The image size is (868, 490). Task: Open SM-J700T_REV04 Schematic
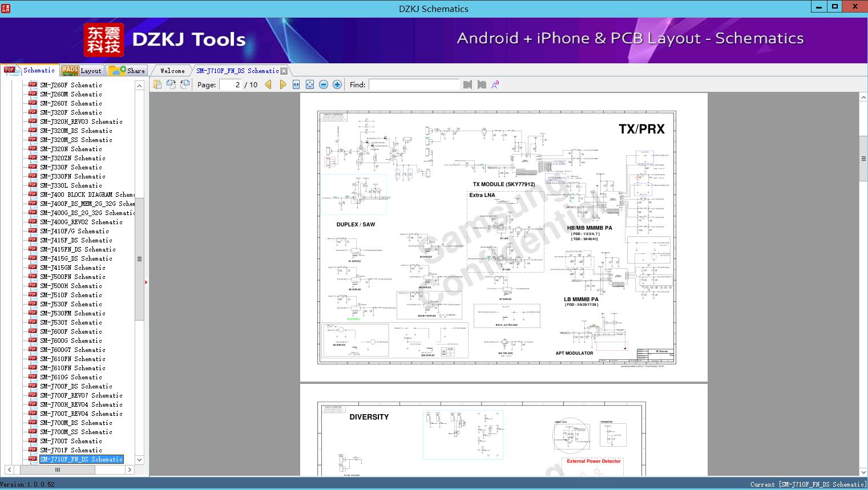click(81, 414)
